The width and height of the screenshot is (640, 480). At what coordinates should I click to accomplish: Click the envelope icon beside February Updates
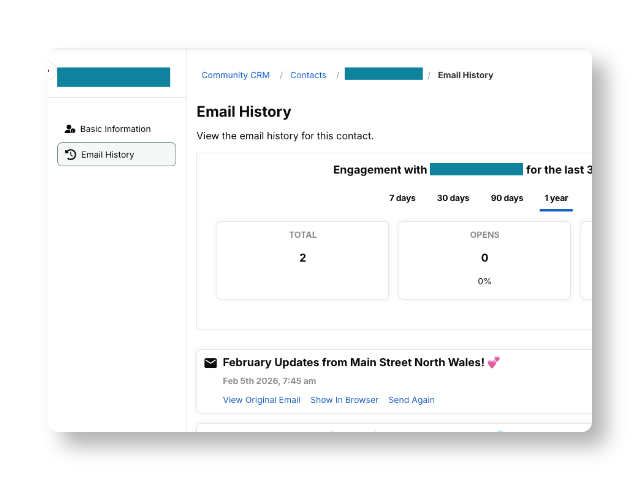pos(211,363)
